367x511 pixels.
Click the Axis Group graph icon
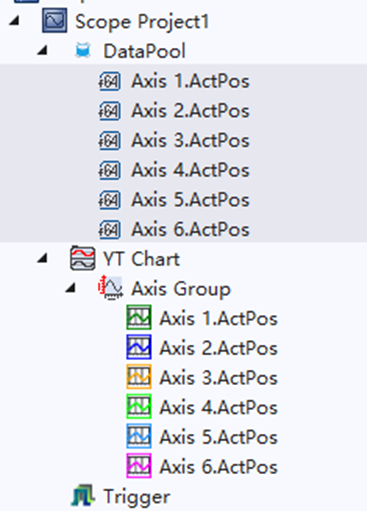pos(111,288)
